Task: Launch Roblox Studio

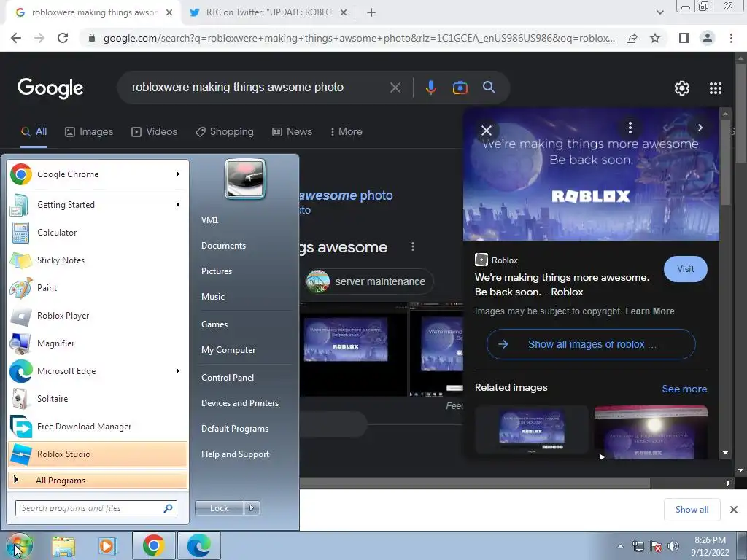Action: click(98, 454)
